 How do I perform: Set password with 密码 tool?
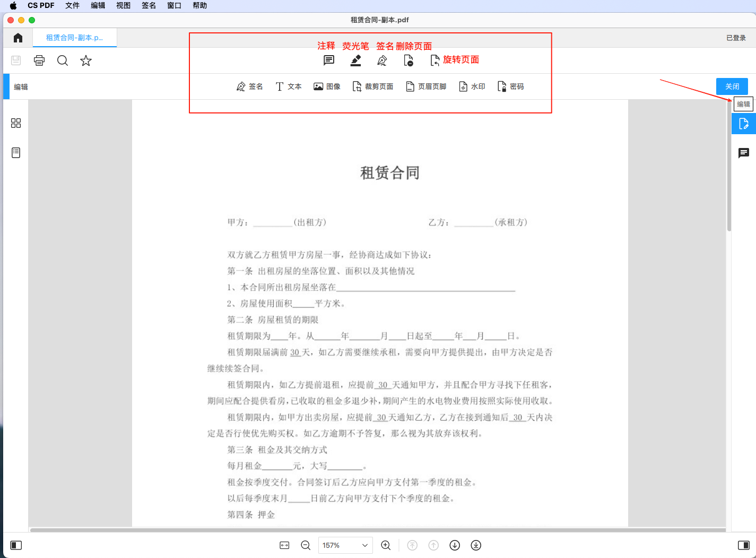click(510, 86)
